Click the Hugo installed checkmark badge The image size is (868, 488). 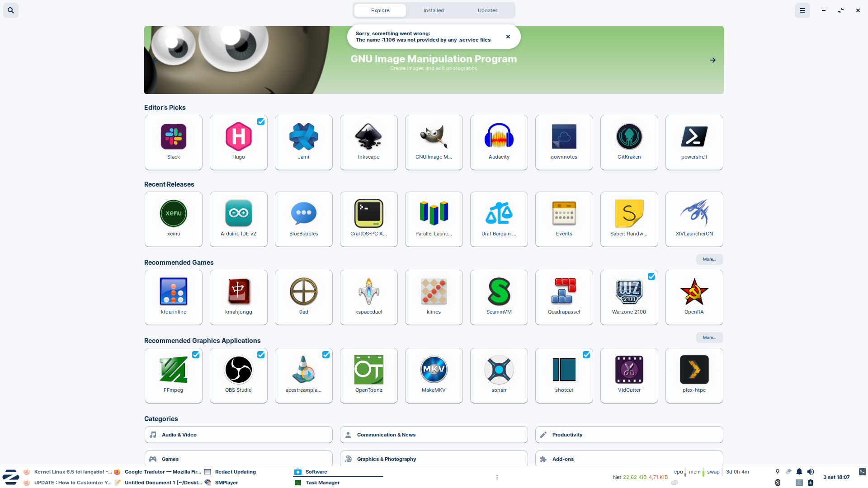coord(261,122)
